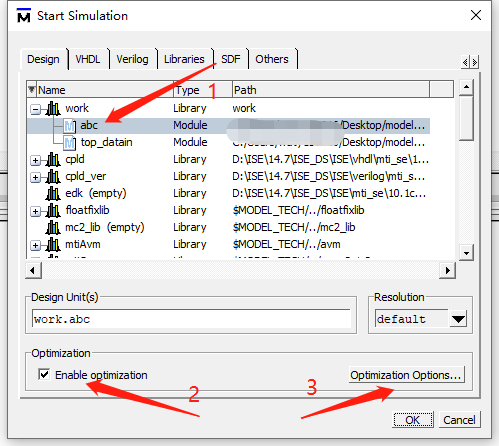Click the work library icon
This screenshot has height=446, width=499.
(53, 109)
